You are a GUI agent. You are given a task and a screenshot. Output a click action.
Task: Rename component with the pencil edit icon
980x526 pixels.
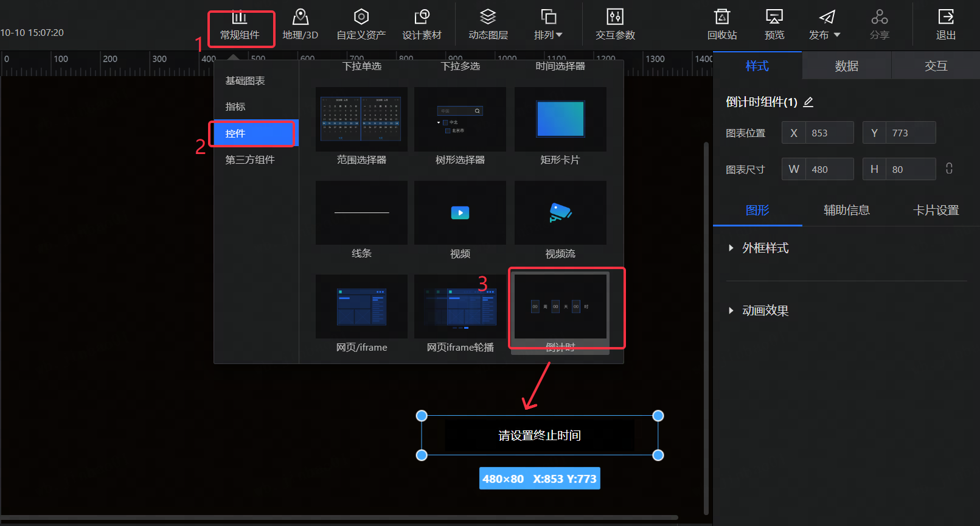click(x=808, y=102)
